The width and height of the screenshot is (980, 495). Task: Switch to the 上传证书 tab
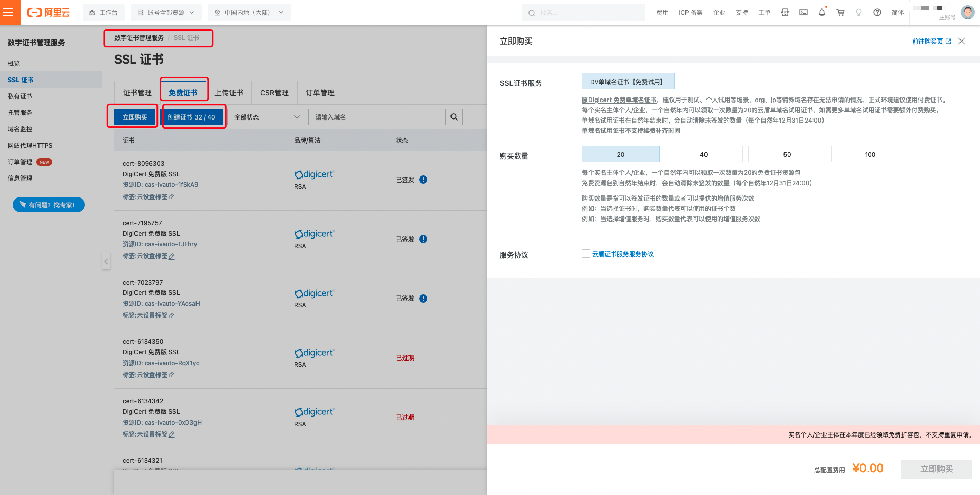tap(229, 93)
